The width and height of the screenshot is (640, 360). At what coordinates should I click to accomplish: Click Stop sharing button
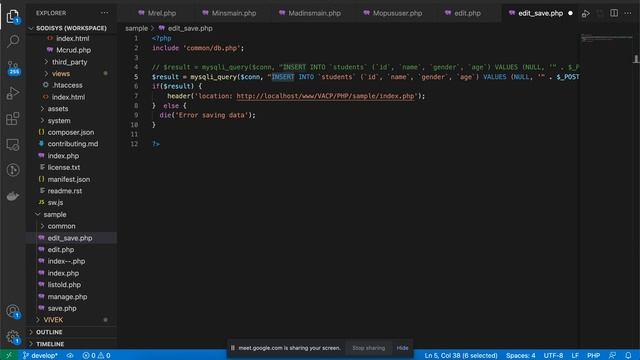pyautogui.click(x=368, y=348)
